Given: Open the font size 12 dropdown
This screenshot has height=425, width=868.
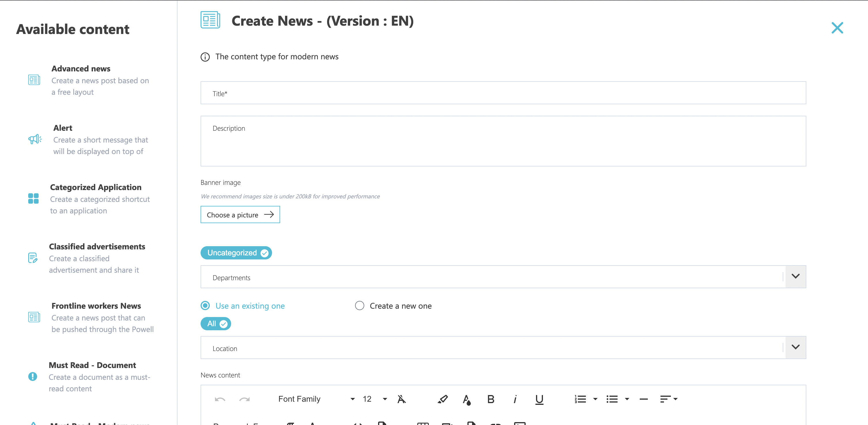Looking at the screenshot, I should click(374, 399).
